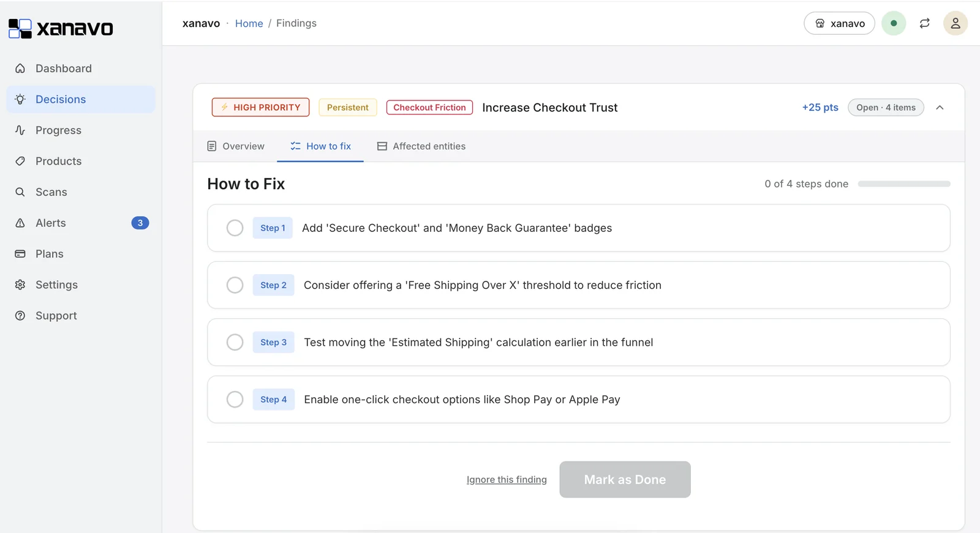The height and width of the screenshot is (533, 980).
Task: Open the xanavo store selector
Action: pyautogui.click(x=840, y=23)
